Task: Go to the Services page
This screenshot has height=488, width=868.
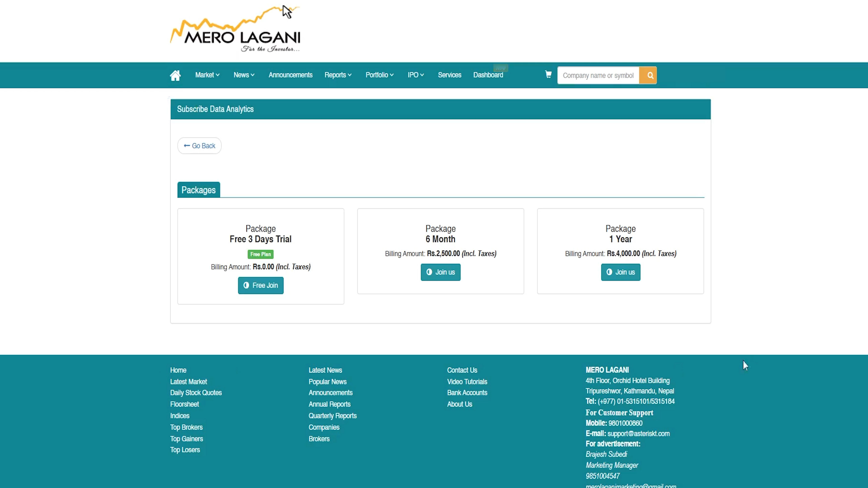Action: tap(450, 75)
